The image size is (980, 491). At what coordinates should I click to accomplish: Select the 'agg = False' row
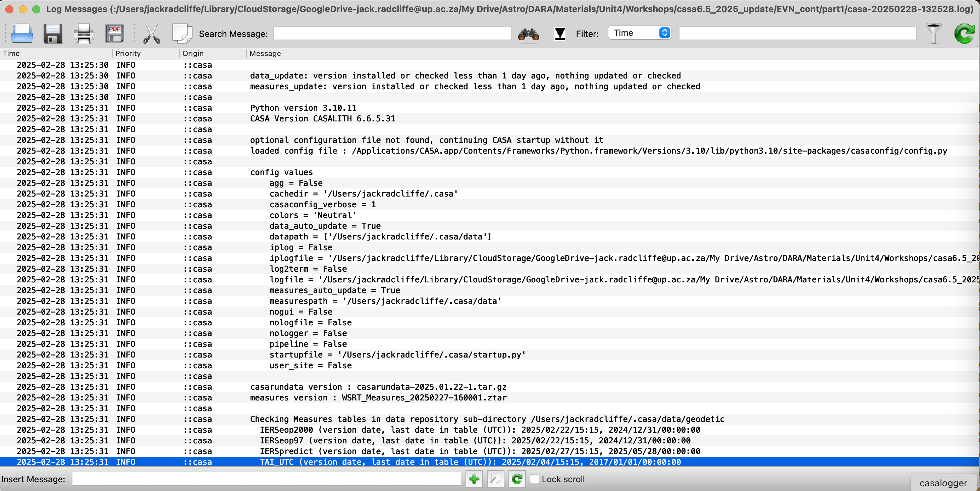(x=490, y=183)
